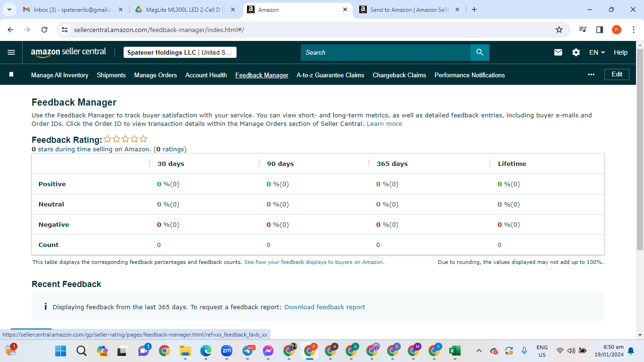Switch to the Send to Amazon tab
This screenshot has width=644, height=362.
click(x=409, y=9)
